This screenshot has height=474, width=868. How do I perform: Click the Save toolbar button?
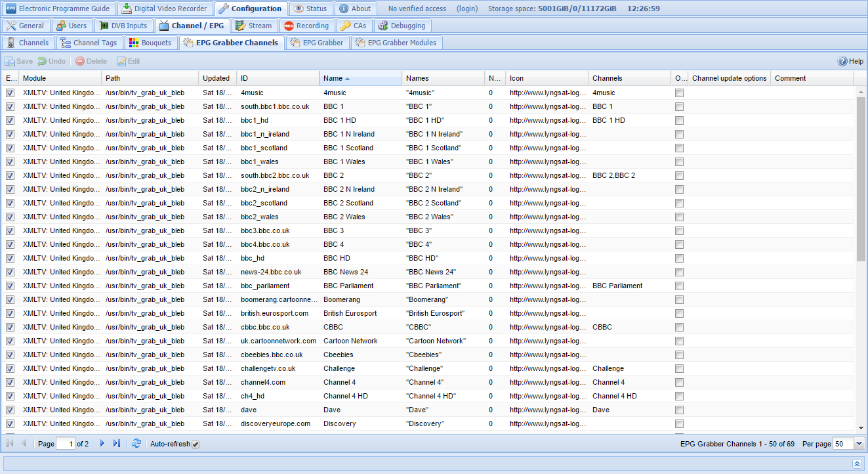coord(19,61)
